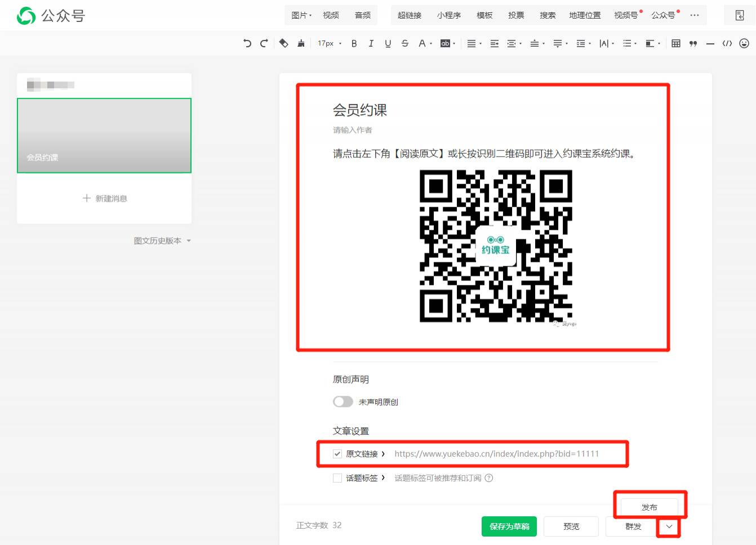Viewport: 756px width, 545px height.
Task: Expand the 话题标签 arrow
Action: [383, 478]
